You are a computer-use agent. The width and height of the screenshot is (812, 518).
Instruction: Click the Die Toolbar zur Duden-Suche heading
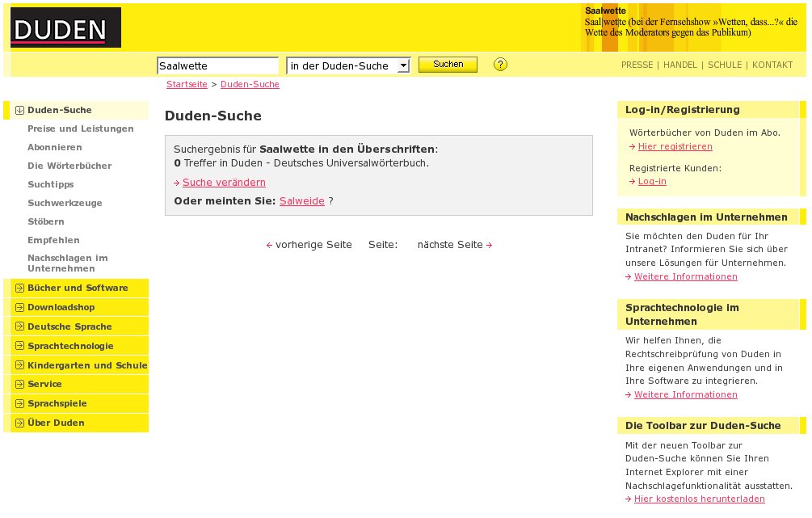click(x=703, y=426)
